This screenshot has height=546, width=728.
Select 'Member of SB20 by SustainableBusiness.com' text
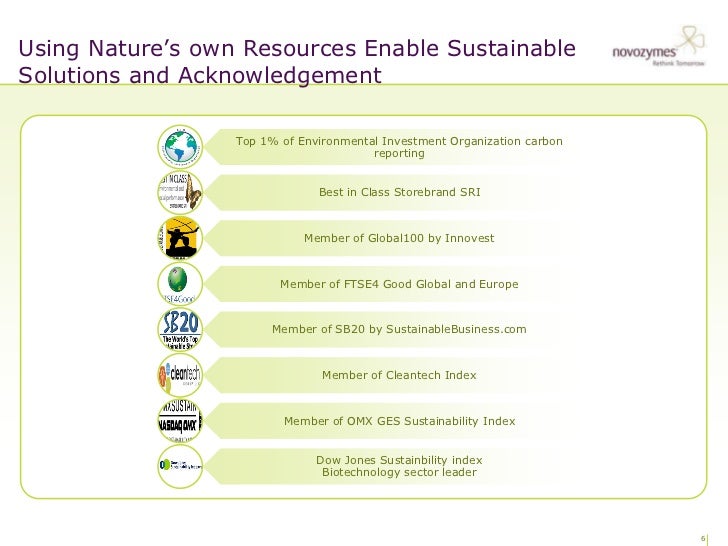pyautogui.click(x=399, y=329)
